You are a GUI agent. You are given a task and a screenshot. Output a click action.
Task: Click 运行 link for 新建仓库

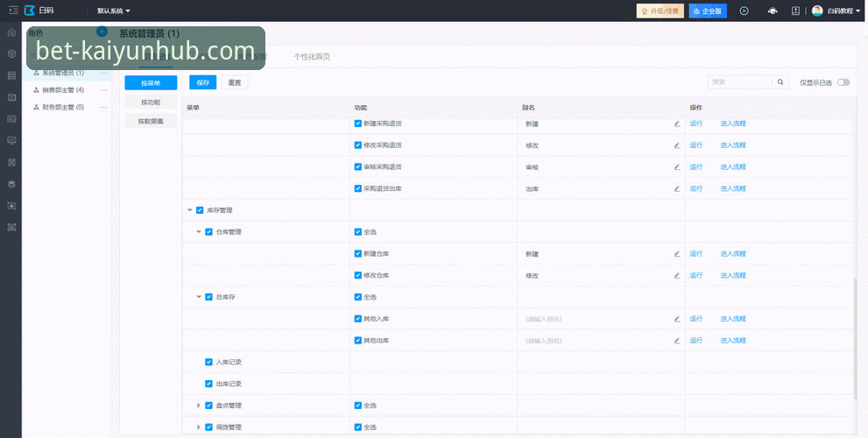pos(695,254)
